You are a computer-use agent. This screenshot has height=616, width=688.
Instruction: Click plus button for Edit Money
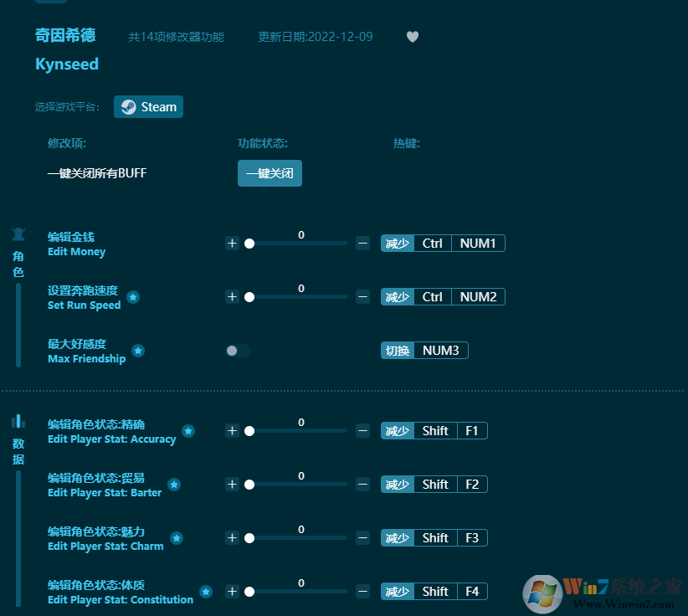coord(232,243)
